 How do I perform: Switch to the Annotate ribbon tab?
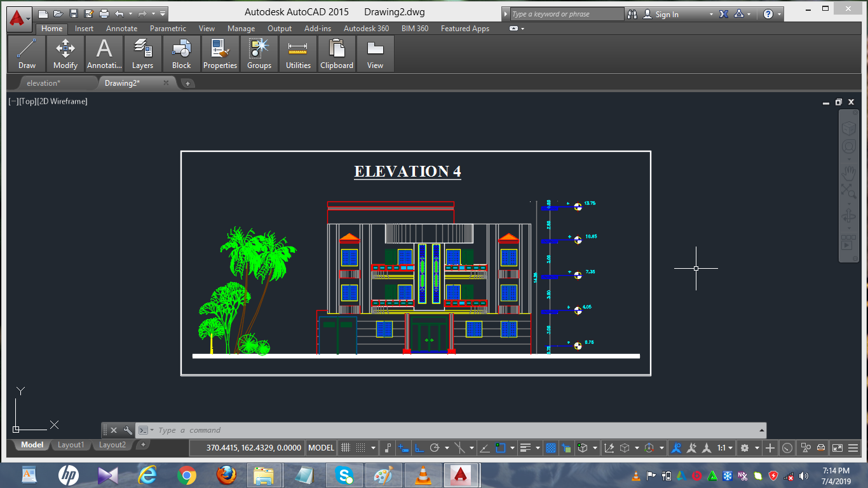pyautogui.click(x=121, y=29)
